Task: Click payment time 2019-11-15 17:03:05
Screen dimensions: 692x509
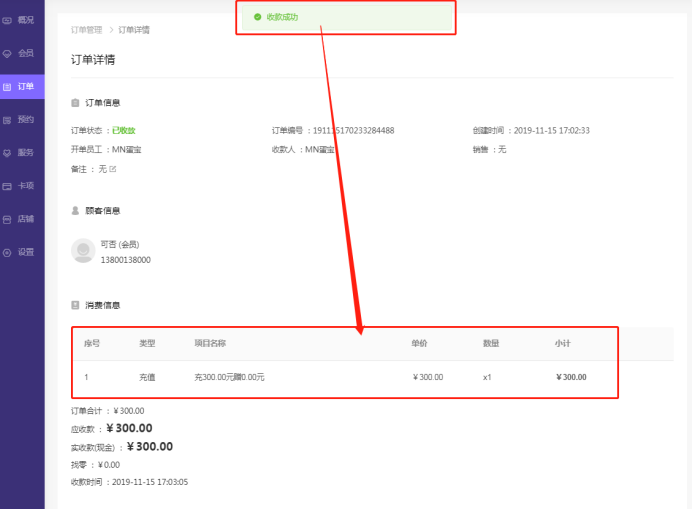Action: tap(150, 482)
